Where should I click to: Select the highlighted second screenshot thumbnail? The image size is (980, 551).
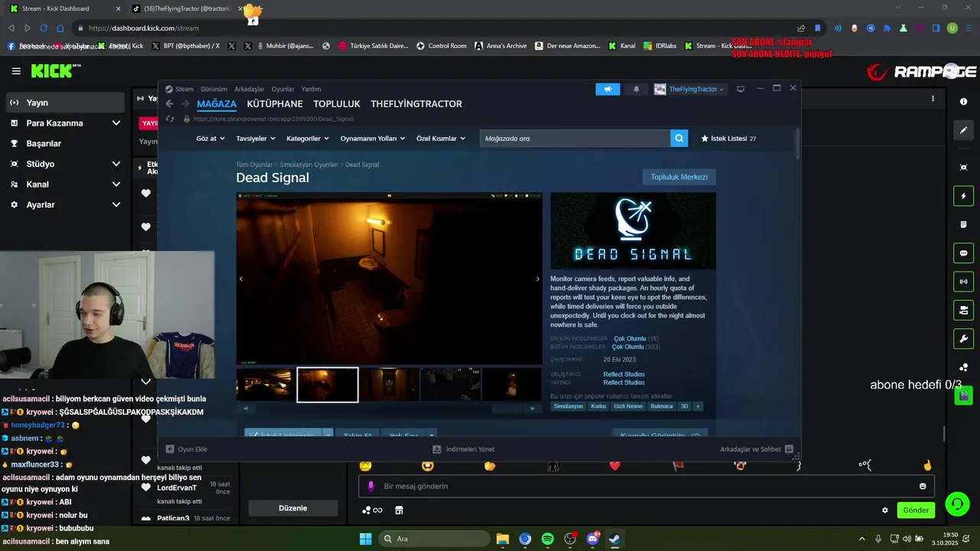(x=328, y=385)
